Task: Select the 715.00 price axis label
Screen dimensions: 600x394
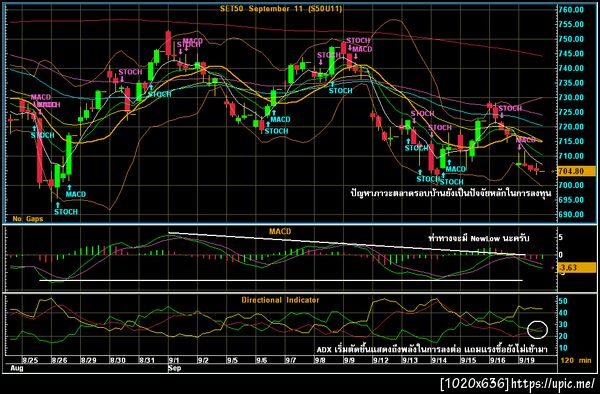Action: click(571, 142)
